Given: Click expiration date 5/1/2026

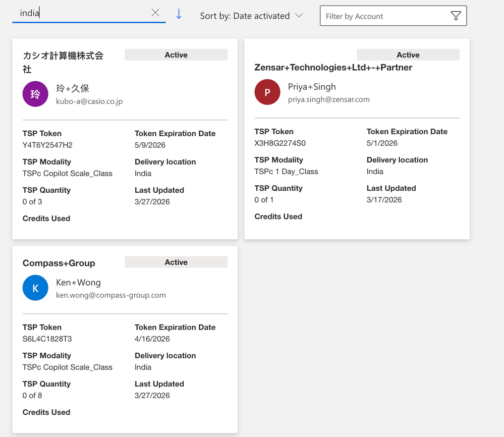Looking at the screenshot, I should tap(382, 143).
